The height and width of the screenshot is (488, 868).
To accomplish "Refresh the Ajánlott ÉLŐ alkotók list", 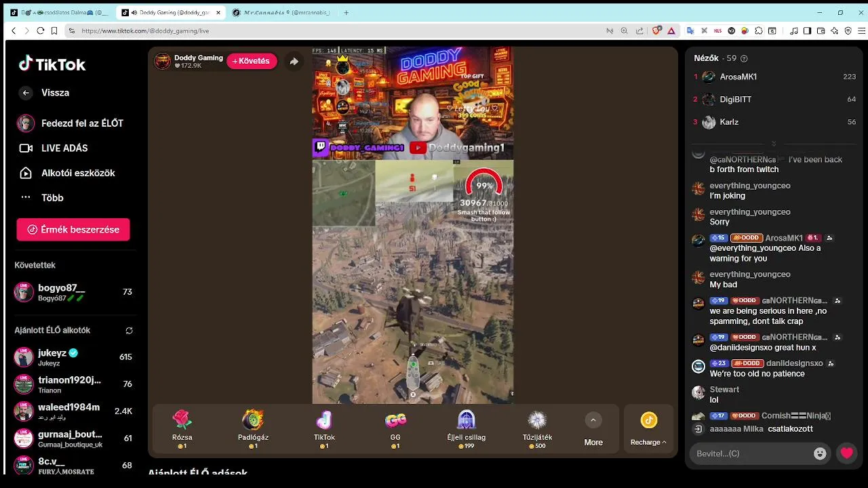I will (x=129, y=331).
